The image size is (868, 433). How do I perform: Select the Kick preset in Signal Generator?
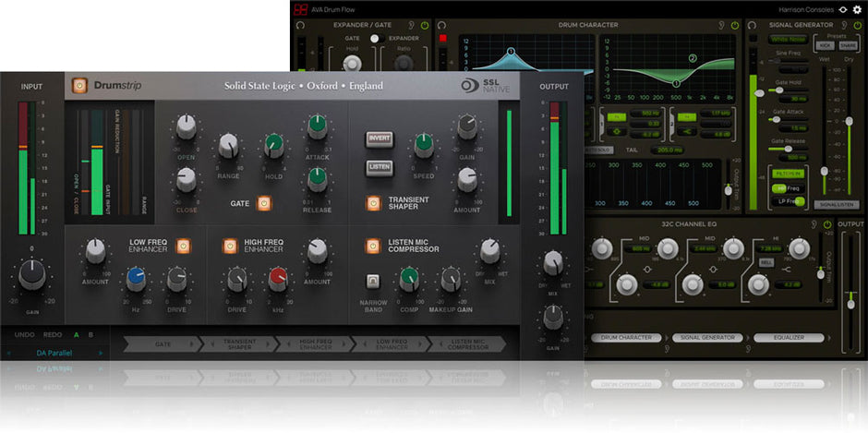(x=825, y=45)
